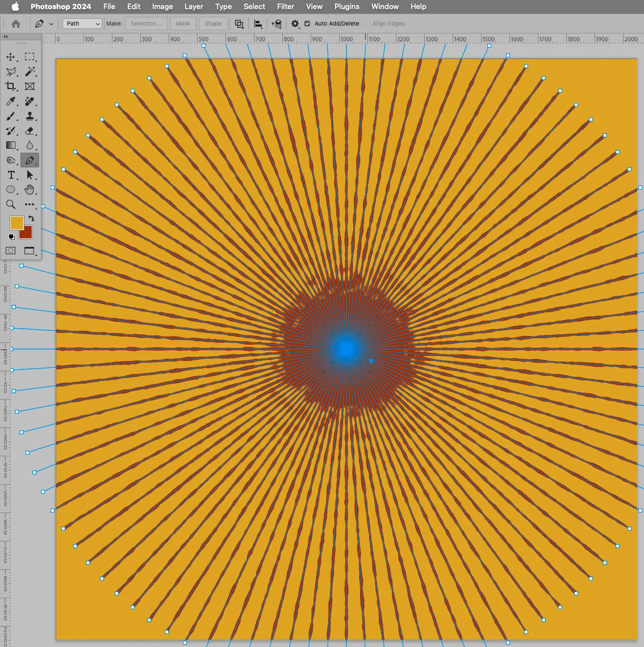Select the Horizontal Type tool
The height and width of the screenshot is (647, 644).
[x=11, y=175]
